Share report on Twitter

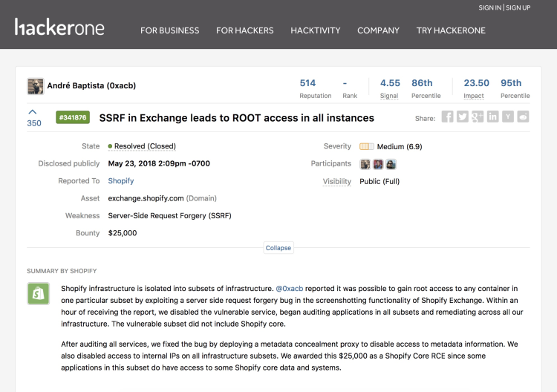pos(462,117)
